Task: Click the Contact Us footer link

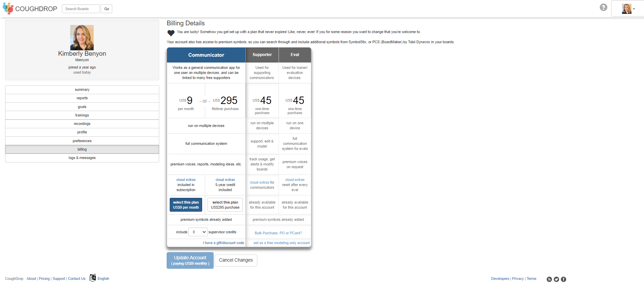Action: (77, 279)
